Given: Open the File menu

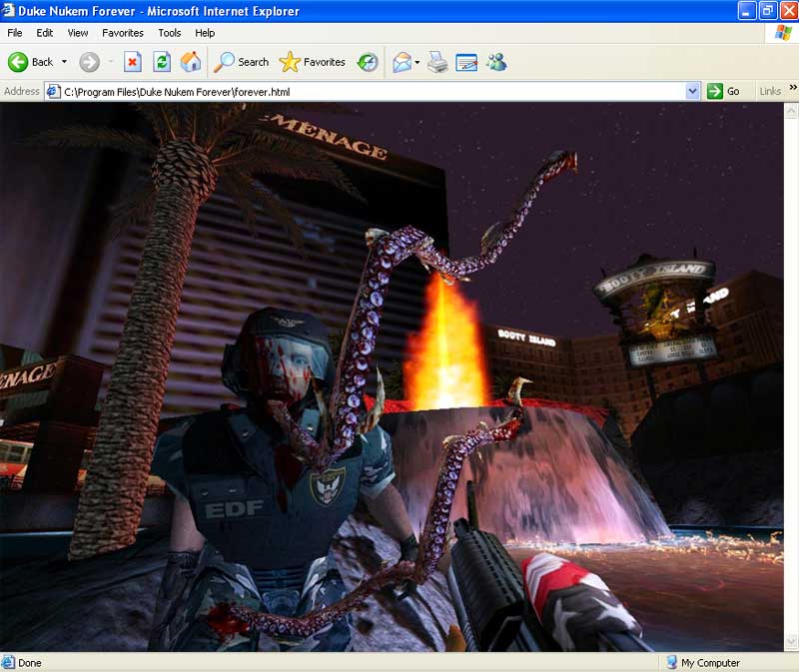Looking at the screenshot, I should click(x=15, y=33).
